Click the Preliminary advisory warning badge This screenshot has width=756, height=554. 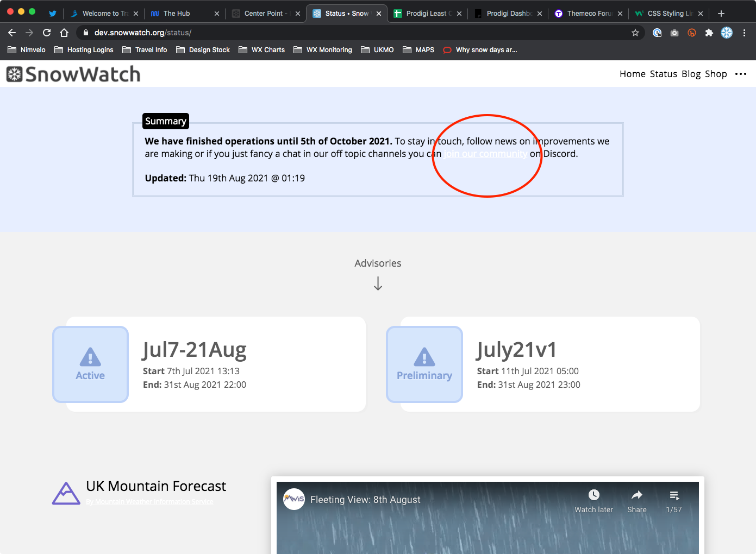click(x=424, y=364)
